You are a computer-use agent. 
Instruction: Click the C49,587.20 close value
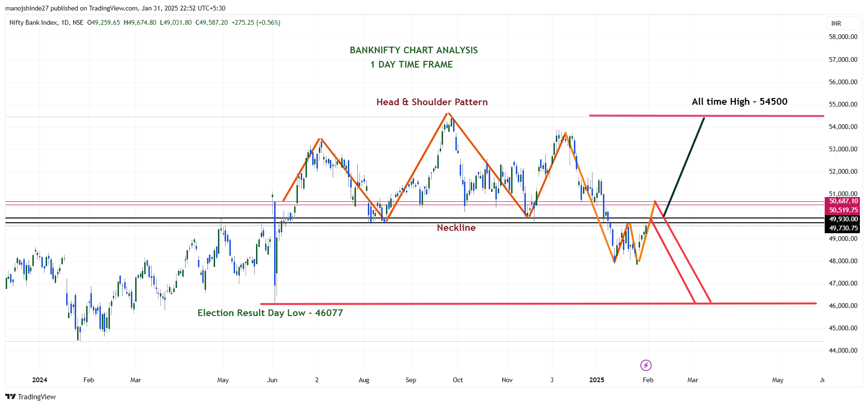[x=212, y=22]
